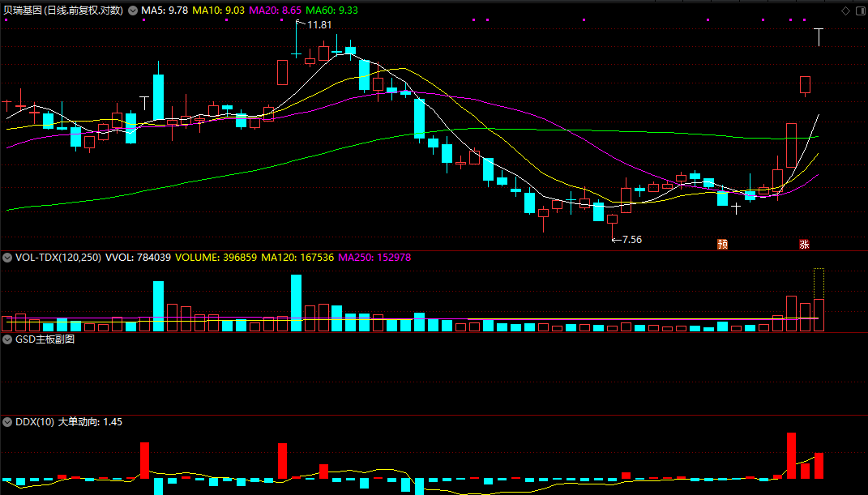
Task: Select the yellow MA10 label
Action: click(x=219, y=11)
